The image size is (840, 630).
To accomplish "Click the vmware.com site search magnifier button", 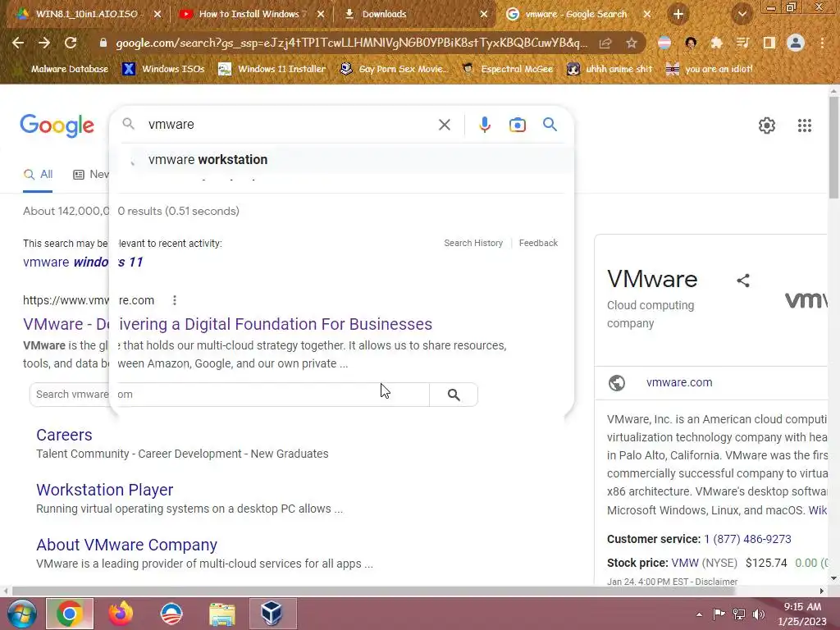I will [453, 395].
